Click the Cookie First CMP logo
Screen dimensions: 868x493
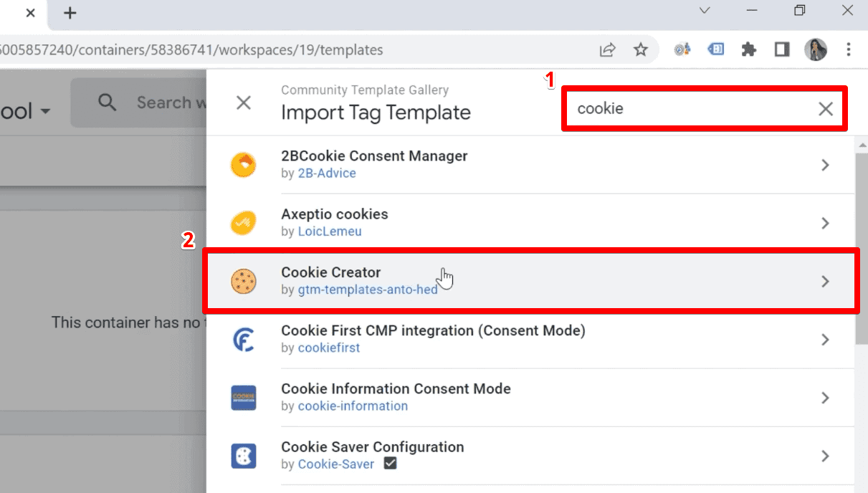[244, 340]
